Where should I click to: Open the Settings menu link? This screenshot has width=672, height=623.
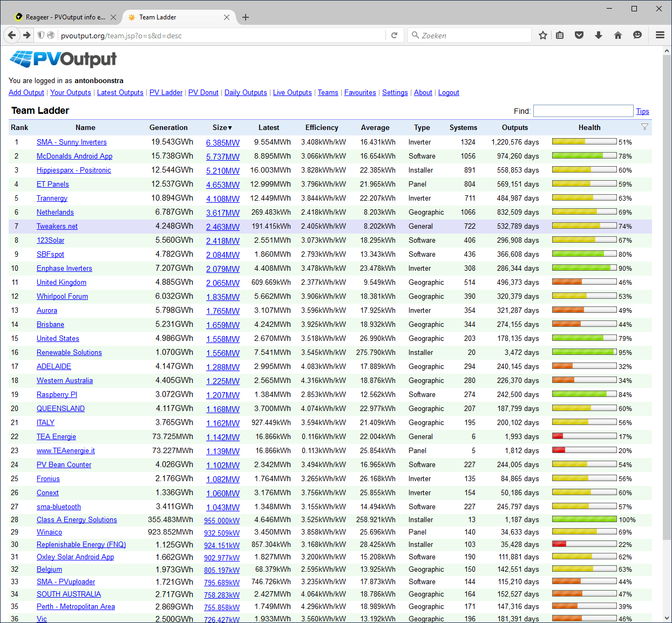coord(395,93)
